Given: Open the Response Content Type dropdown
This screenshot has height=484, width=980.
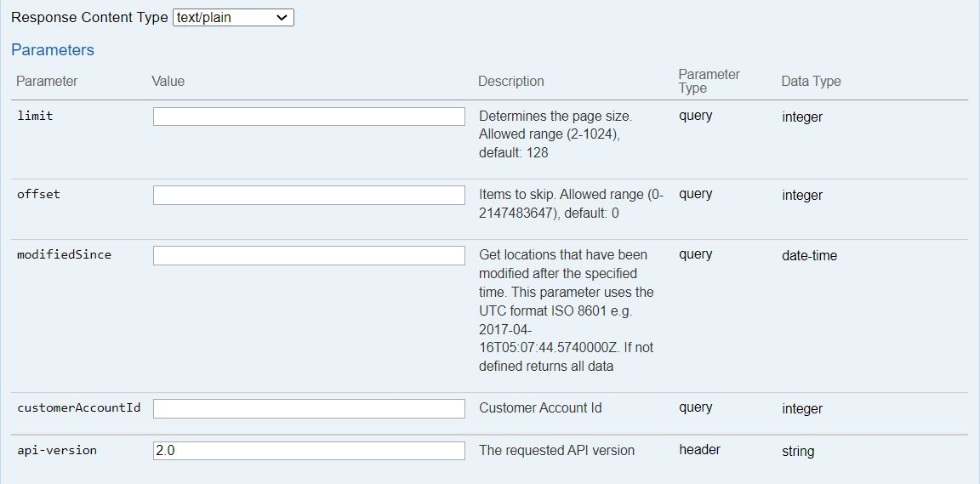Looking at the screenshot, I should point(233,17).
